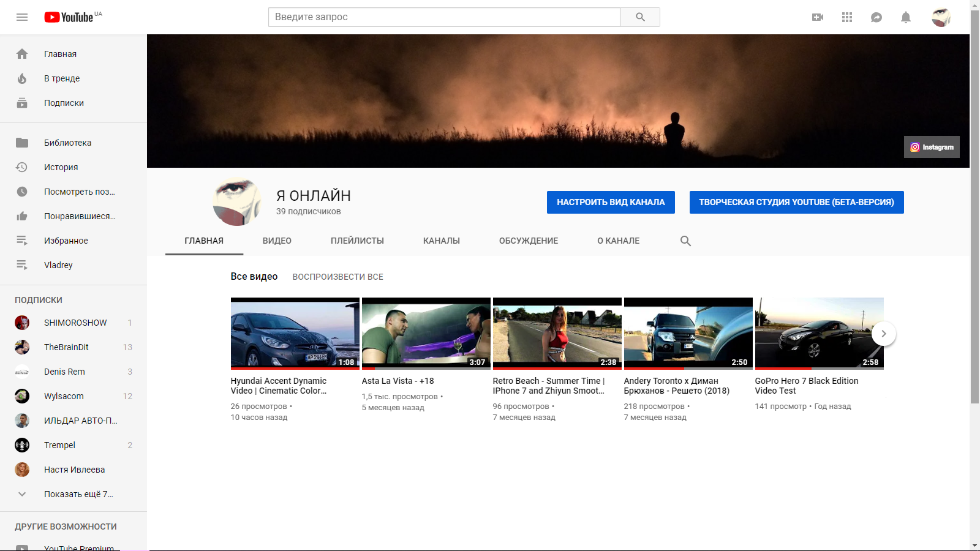
Task: Open Hyundai Accent Dynamic Video thumbnail
Action: pos(295,334)
